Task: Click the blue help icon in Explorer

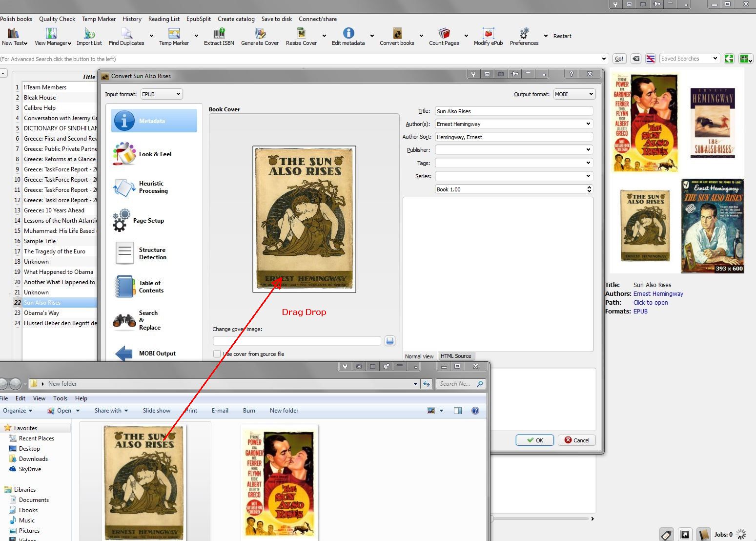Action: click(475, 411)
